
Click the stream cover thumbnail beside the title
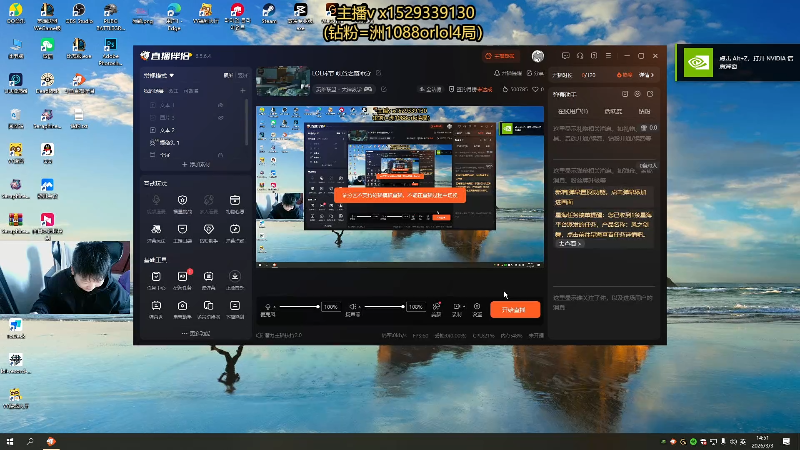[x=283, y=81]
